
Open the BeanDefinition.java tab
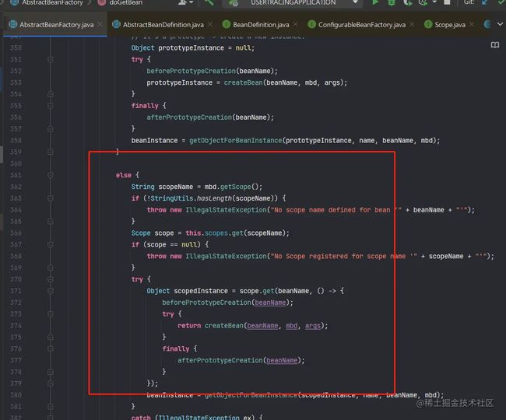coord(261,24)
